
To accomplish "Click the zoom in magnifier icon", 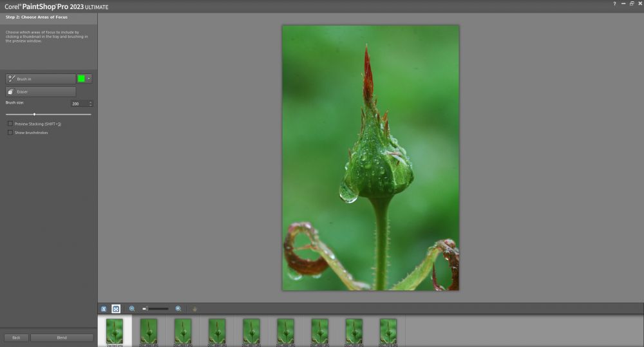I will [178, 309].
